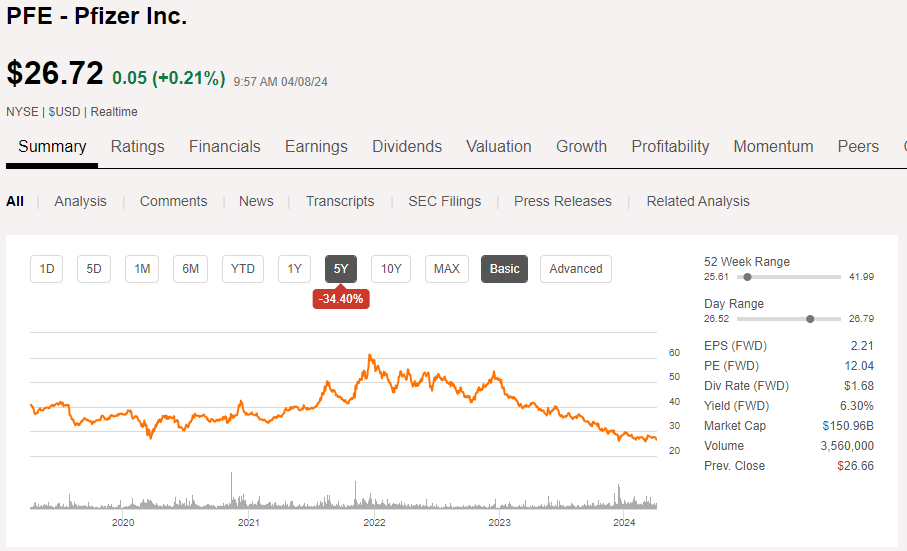907x551 pixels.
Task: Select Basic chart mode
Action: tap(504, 269)
